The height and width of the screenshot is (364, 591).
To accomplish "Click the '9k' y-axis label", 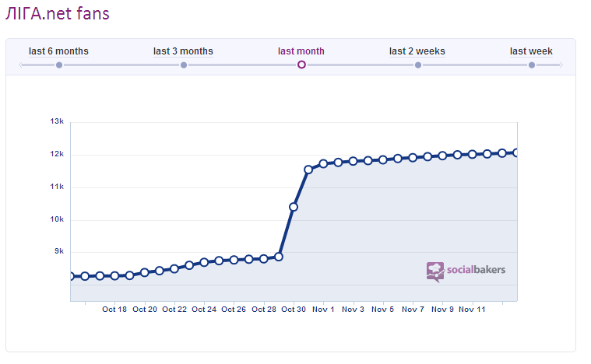I will point(59,251).
